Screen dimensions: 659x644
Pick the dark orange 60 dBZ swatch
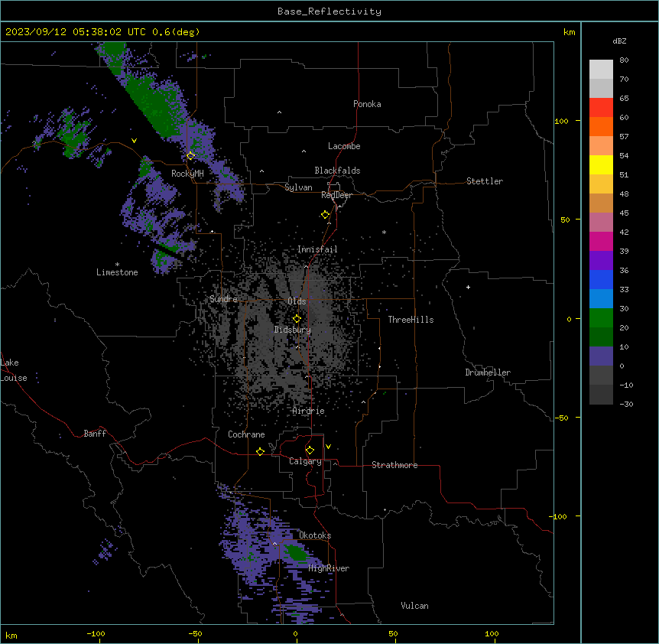coord(601,126)
